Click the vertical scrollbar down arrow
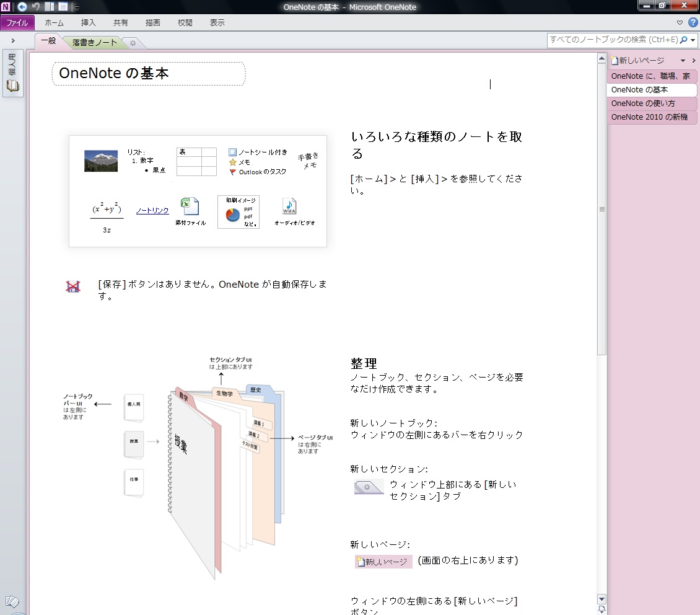Screen dimensions: 700x615 (602, 599)
